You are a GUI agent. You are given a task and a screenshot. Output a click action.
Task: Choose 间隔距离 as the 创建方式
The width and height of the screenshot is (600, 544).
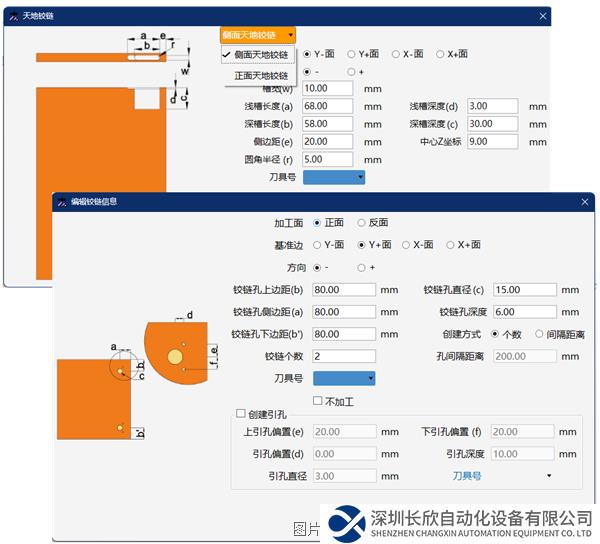pyautogui.click(x=541, y=334)
